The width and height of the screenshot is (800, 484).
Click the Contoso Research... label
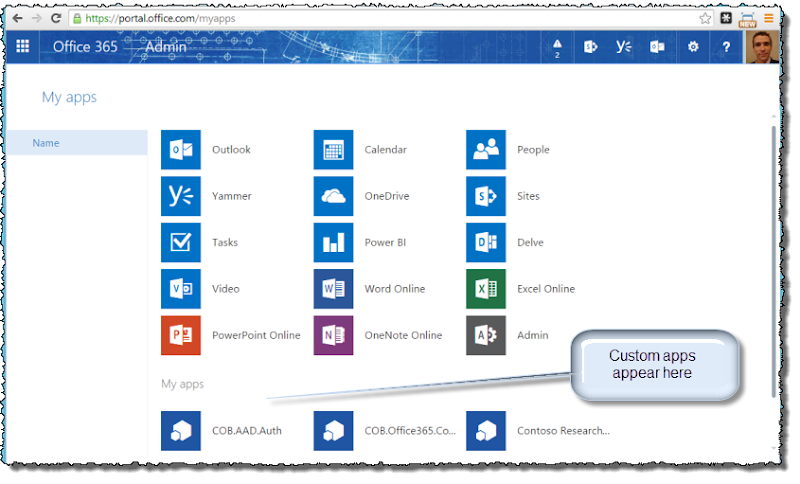coord(563,431)
